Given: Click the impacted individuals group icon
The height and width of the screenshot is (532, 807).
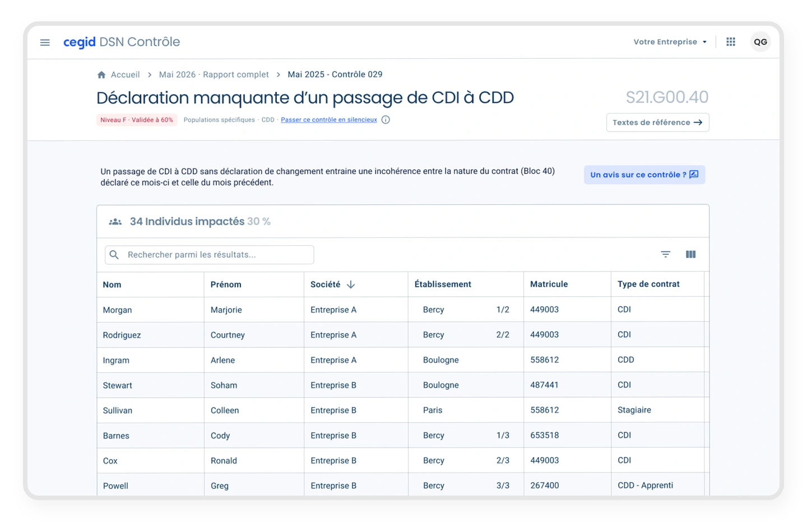Looking at the screenshot, I should pyautogui.click(x=115, y=222).
